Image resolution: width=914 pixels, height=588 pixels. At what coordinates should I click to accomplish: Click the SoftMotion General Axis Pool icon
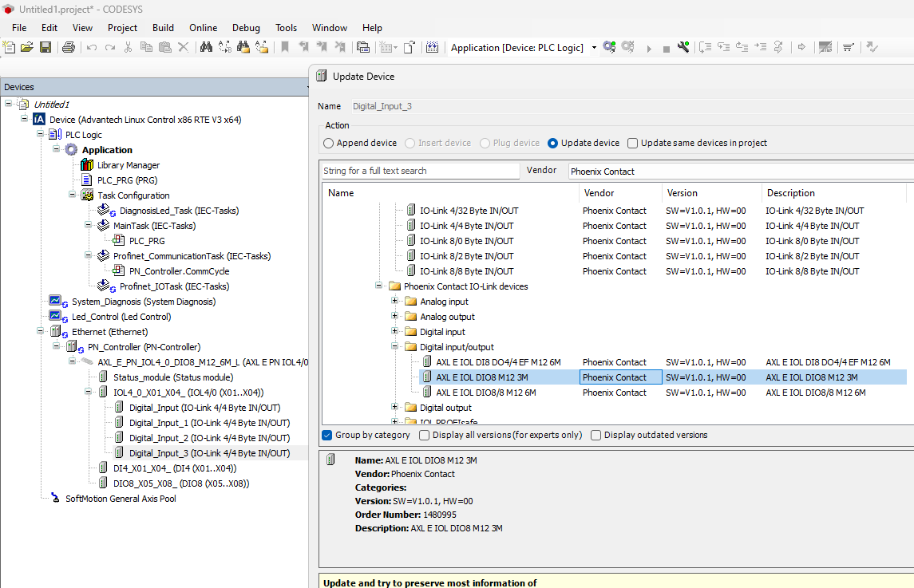(x=55, y=499)
